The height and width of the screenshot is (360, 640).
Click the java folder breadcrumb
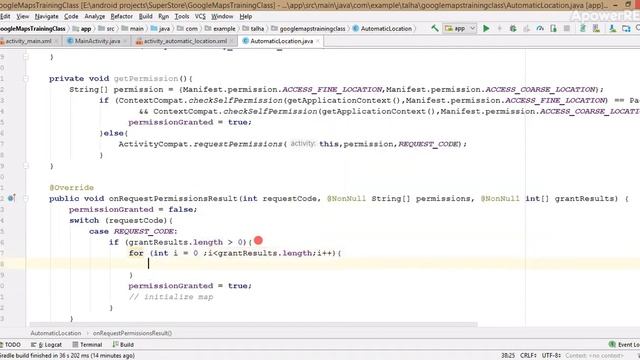[160, 29]
